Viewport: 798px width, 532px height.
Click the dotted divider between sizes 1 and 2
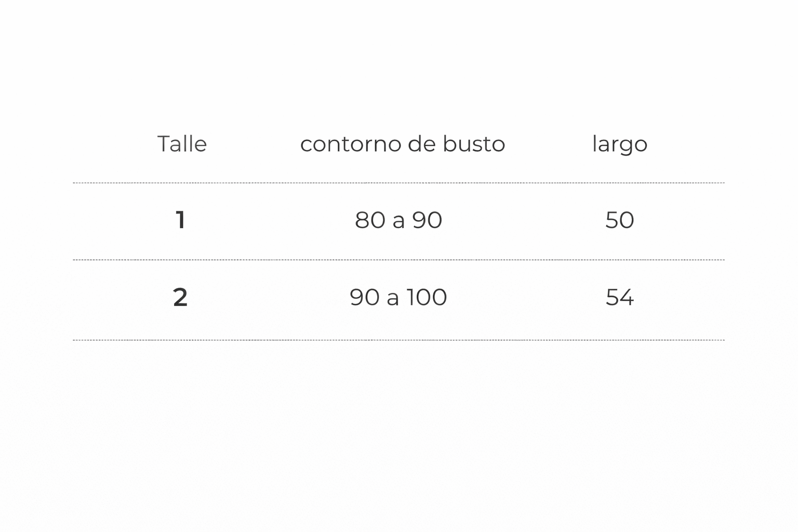click(398, 260)
